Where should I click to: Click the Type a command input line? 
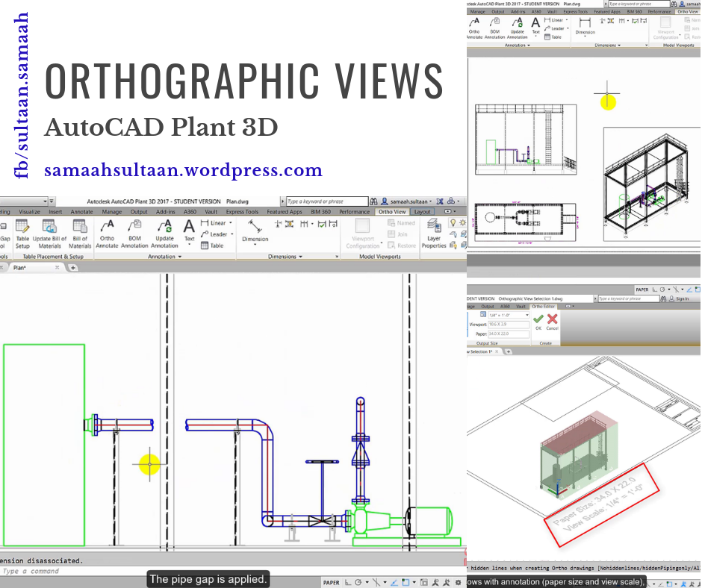[x=233, y=571]
